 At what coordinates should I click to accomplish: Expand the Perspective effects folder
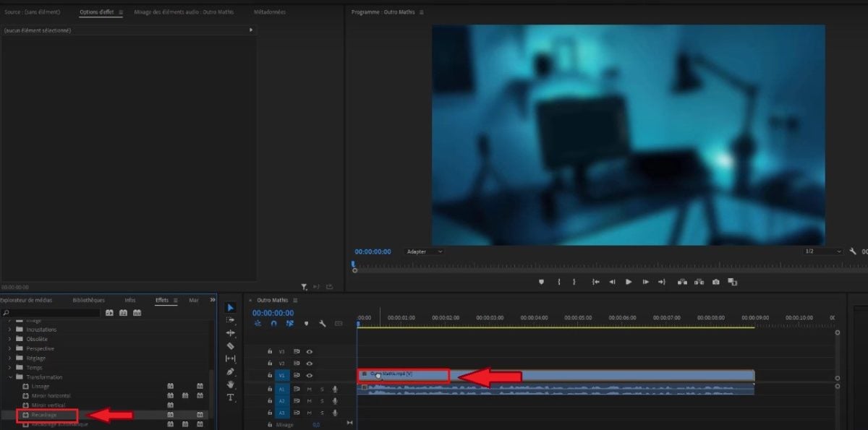[10, 348]
